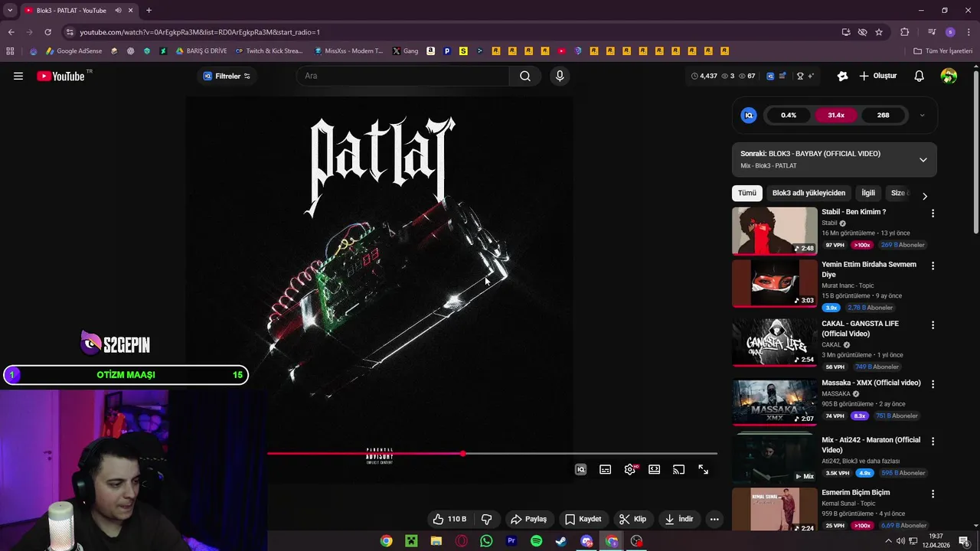
Task: Select the Blok3 adlı yükleyiciden chip
Action: 808,193
